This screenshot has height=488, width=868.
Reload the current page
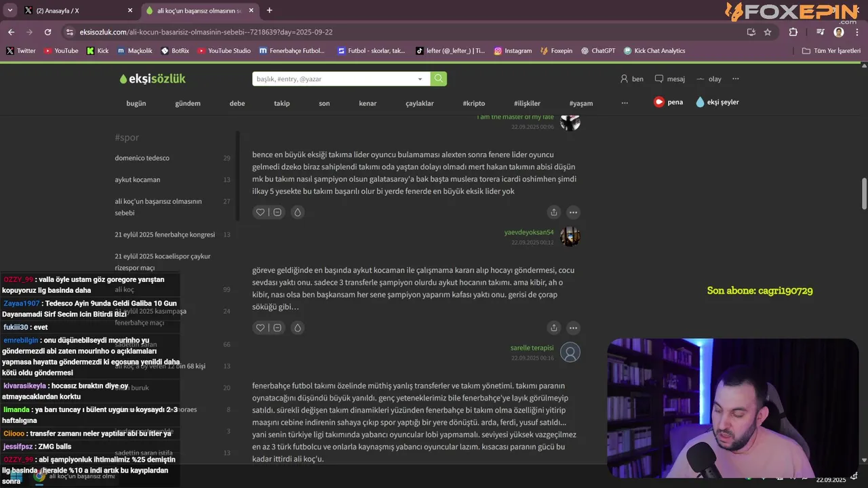point(47,32)
